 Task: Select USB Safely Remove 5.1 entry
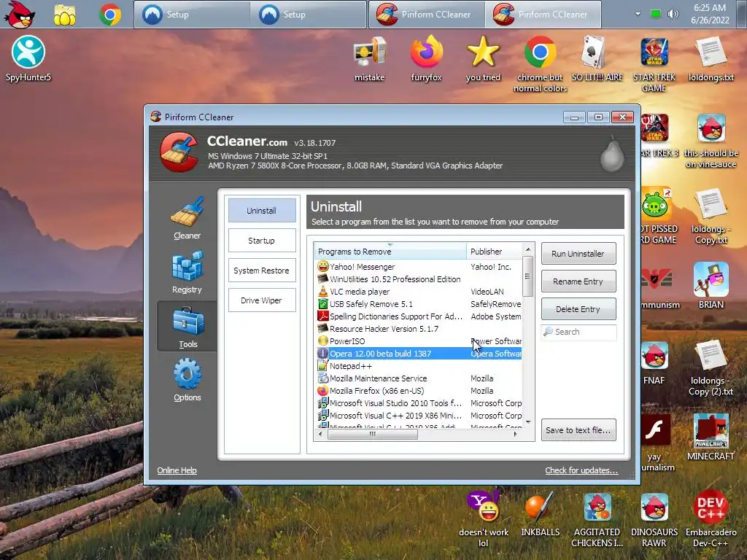pos(418,304)
